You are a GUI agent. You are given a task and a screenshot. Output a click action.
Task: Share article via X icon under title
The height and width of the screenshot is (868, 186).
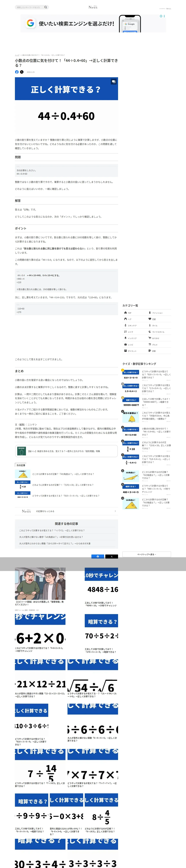tap(22, 72)
